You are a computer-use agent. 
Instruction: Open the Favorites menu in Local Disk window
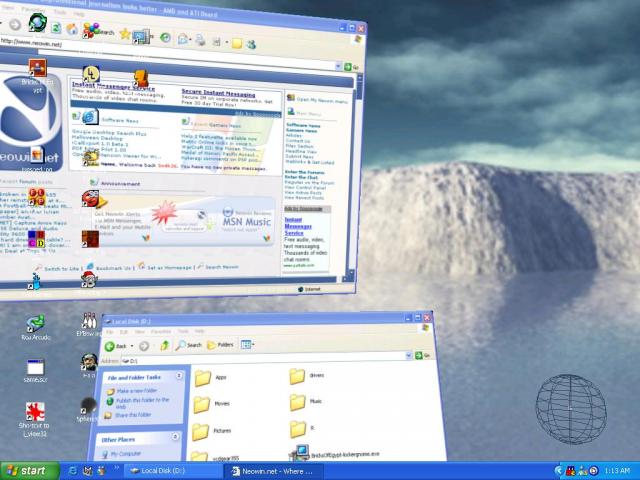point(161,331)
